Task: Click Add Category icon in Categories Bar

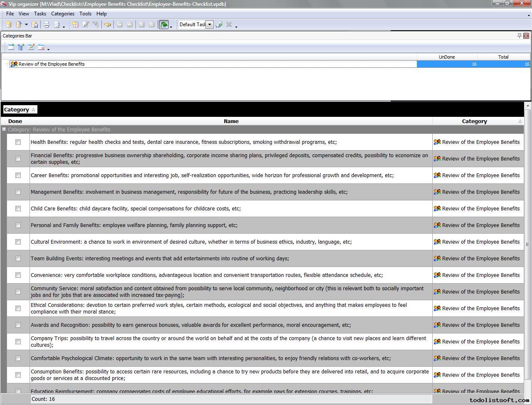Action: pyautogui.click(x=11, y=47)
